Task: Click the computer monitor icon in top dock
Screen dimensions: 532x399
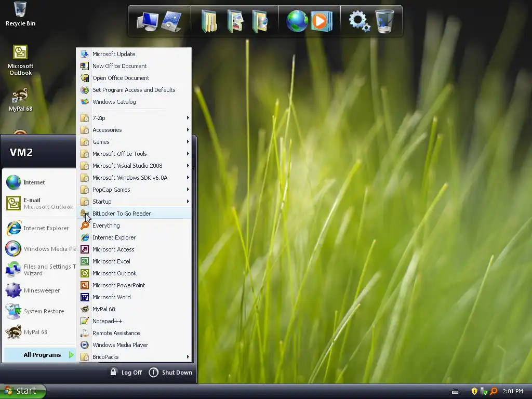Action: 147,21
